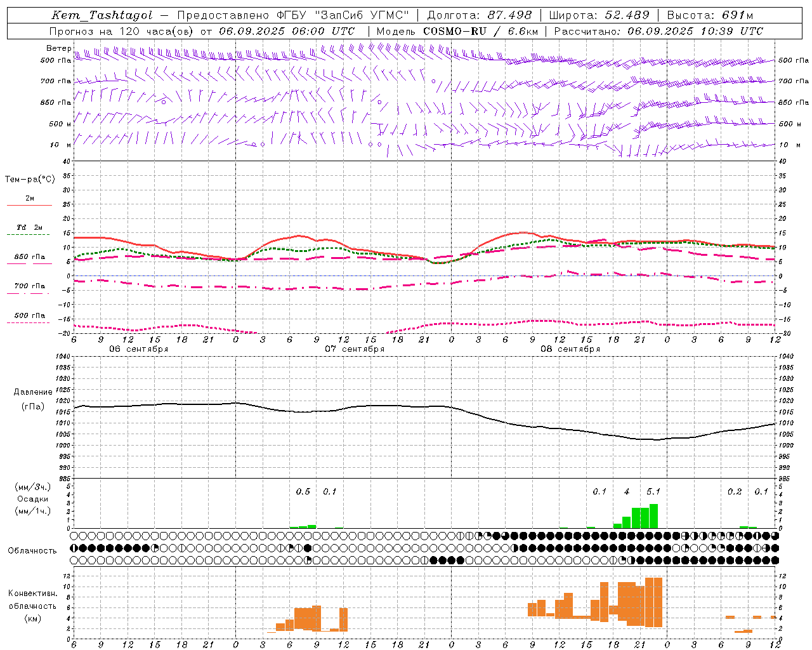Select the text Предоставлено ФГБУ "ЗапСиб УГМС"

(x=293, y=15)
